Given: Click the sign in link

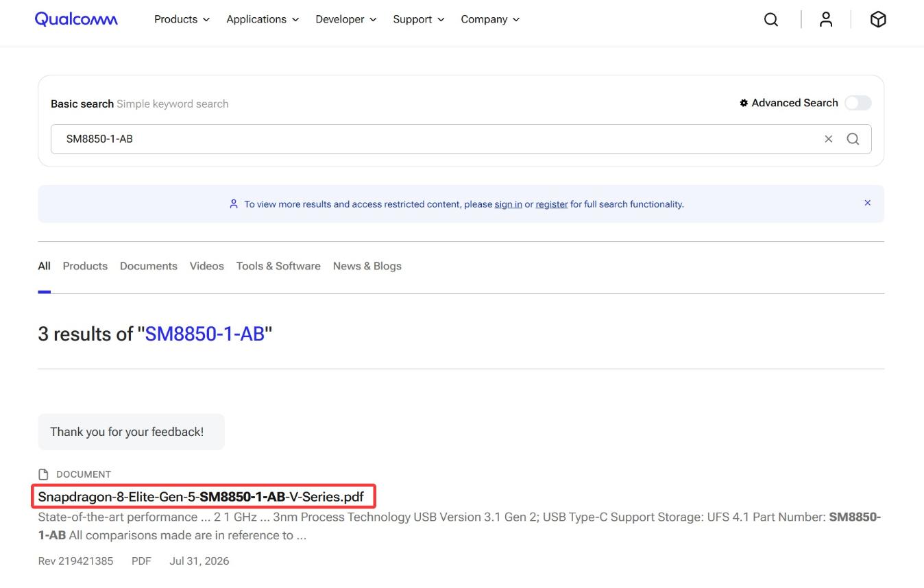Looking at the screenshot, I should [508, 204].
